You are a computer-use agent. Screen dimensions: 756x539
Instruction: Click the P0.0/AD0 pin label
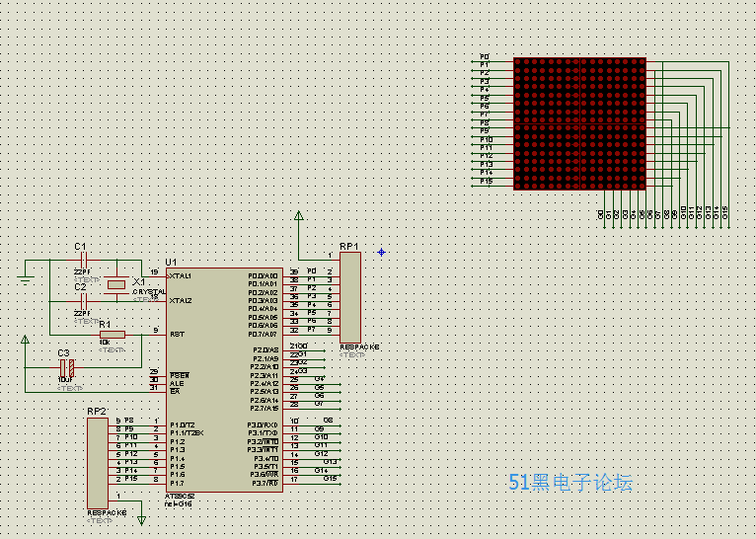(x=263, y=276)
